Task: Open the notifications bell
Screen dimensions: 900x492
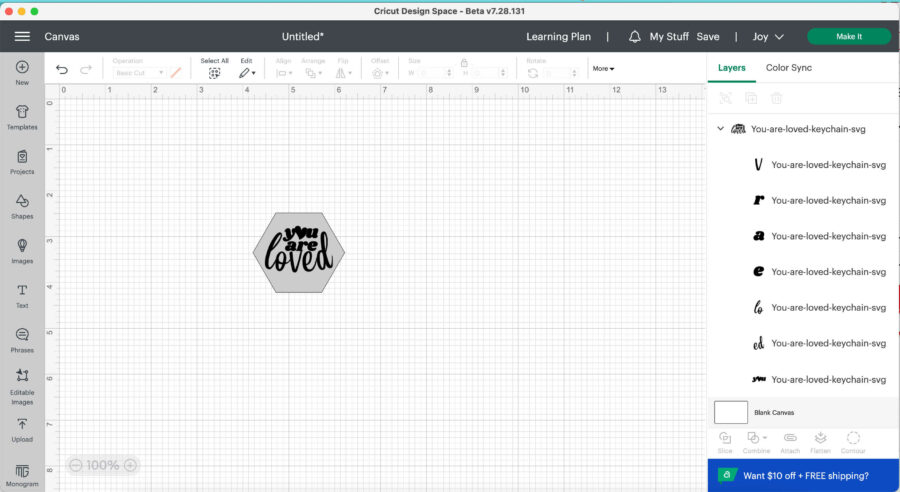Action: [x=634, y=37]
